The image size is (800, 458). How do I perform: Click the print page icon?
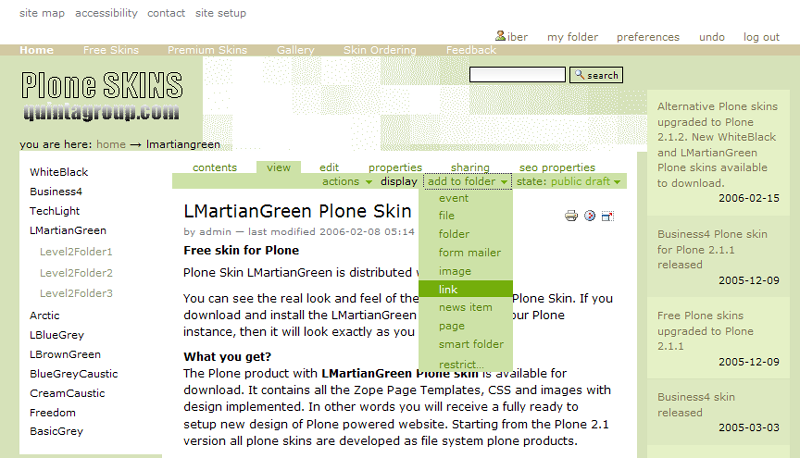point(571,215)
